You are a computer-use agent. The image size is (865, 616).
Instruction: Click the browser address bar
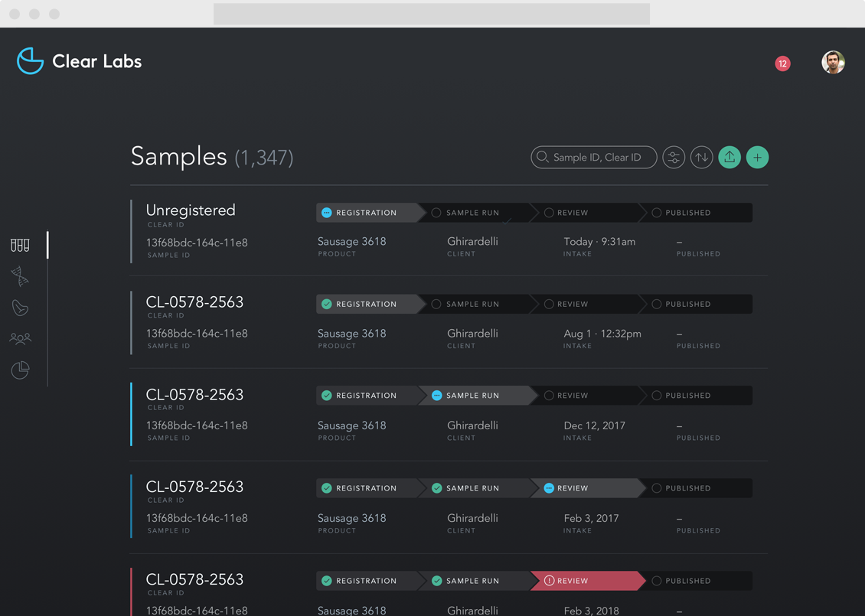432,14
